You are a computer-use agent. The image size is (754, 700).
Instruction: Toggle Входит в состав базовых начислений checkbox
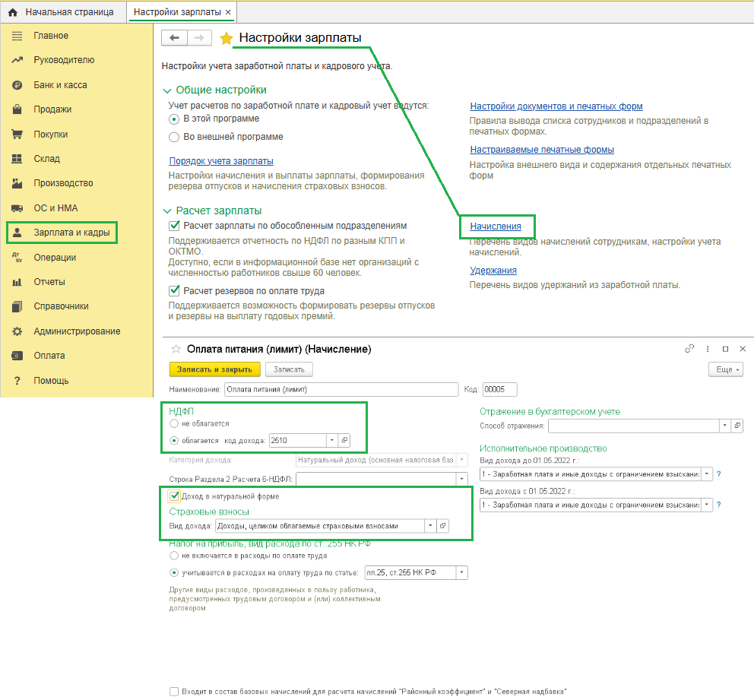click(174, 692)
